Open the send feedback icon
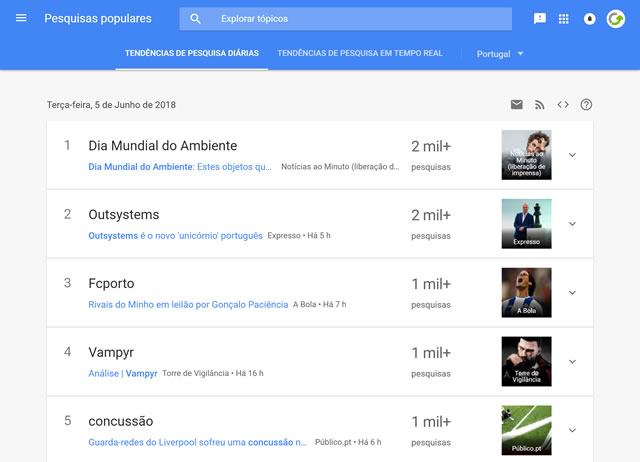The height and width of the screenshot is (462, 640). click(x=540, y=19)
